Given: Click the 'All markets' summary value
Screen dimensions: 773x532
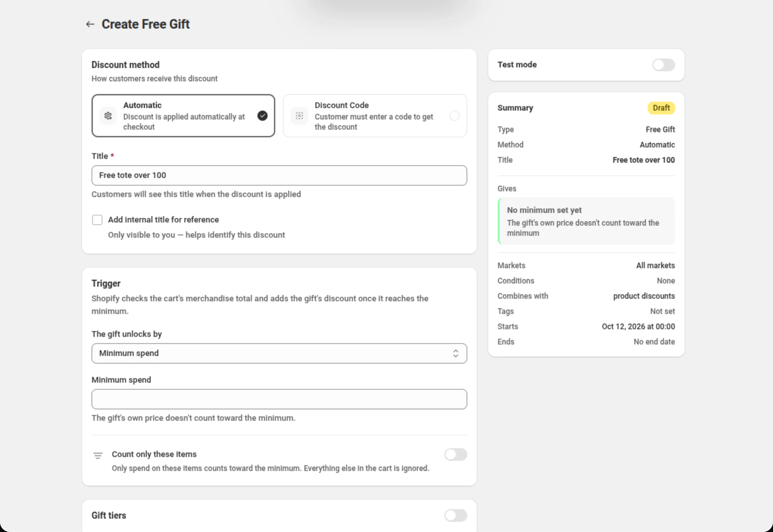Looking at the screenshot, I should tap(655, 266).
